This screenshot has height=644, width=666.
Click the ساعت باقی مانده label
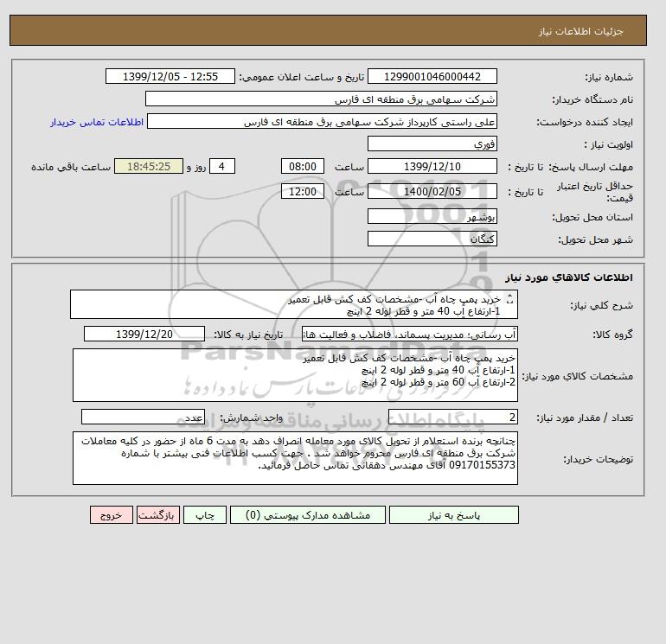(x=71, y=167)
